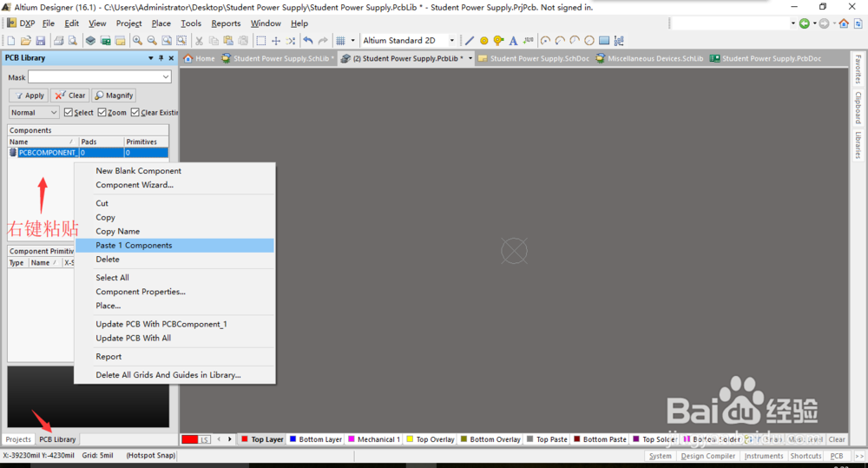Select the Place Line tool
The height and width of the screenshot is (468, 868).
[470, 41]
